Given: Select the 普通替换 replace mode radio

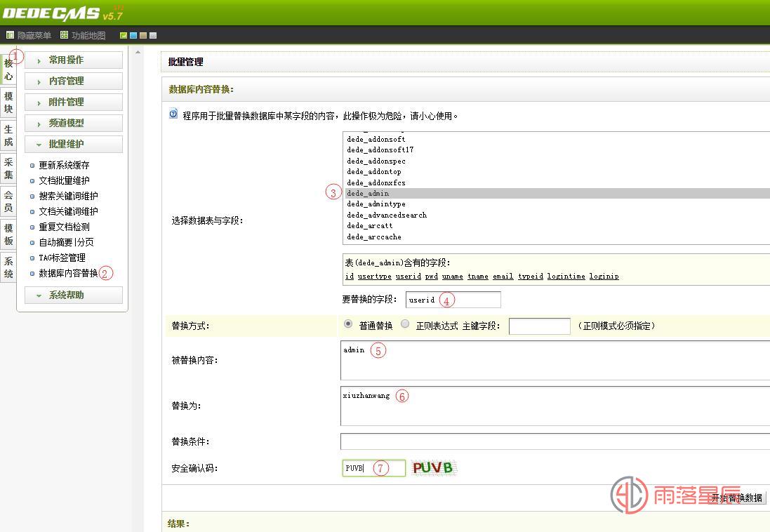Looking at the screenshot, I should point(348,324).
